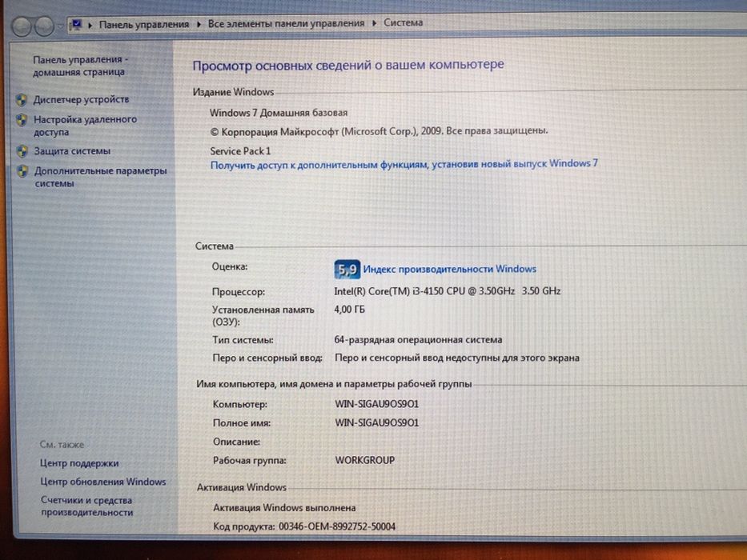Expand arrow before Панель управления breadcrumb

click(90, 25)
